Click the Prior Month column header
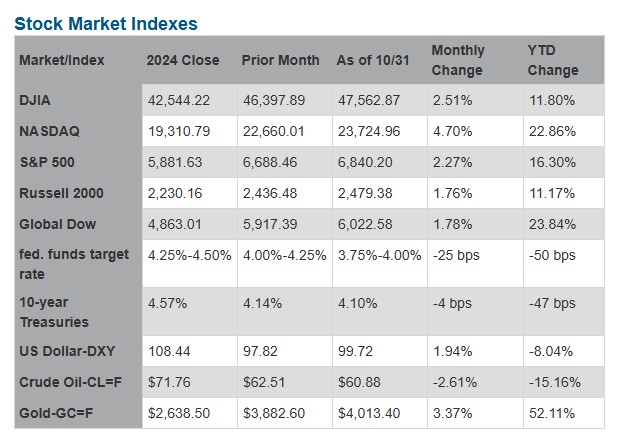620x436 pixels. pos(281,60)
